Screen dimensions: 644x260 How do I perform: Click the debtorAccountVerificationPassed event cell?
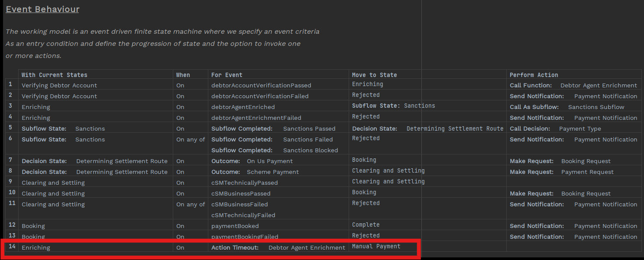click(x=261, y=86)
